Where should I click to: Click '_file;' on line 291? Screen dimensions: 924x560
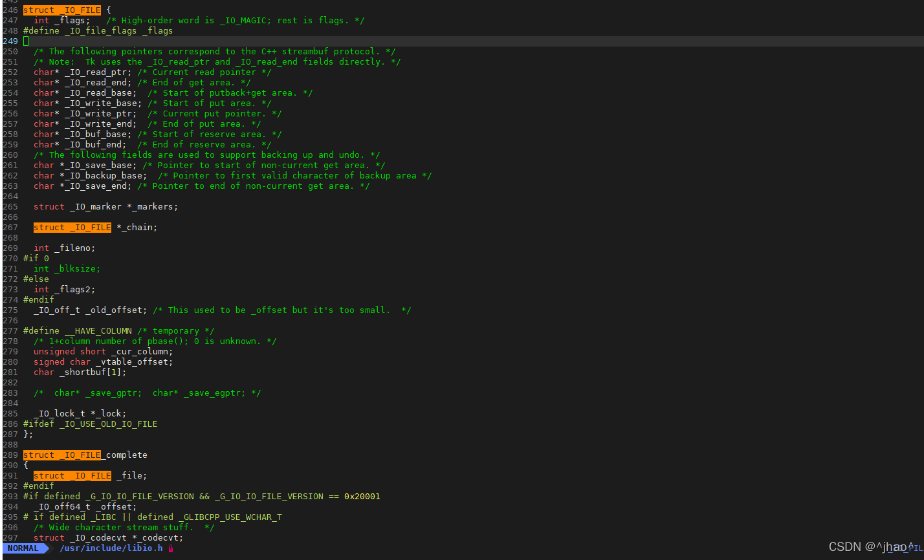coord(132,476)
